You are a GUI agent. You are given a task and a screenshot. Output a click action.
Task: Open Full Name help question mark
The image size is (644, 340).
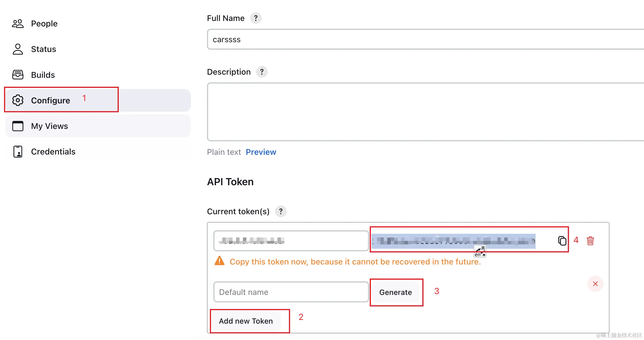tap(256, 18)
